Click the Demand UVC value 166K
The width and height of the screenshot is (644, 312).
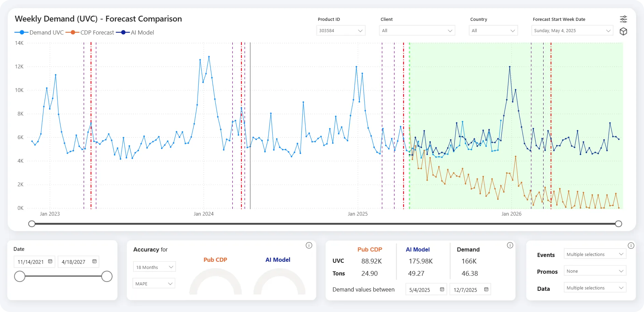(469, 261)
